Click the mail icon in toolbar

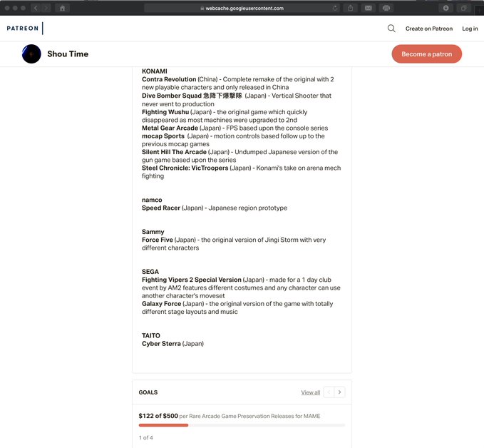tap(369, 8)
